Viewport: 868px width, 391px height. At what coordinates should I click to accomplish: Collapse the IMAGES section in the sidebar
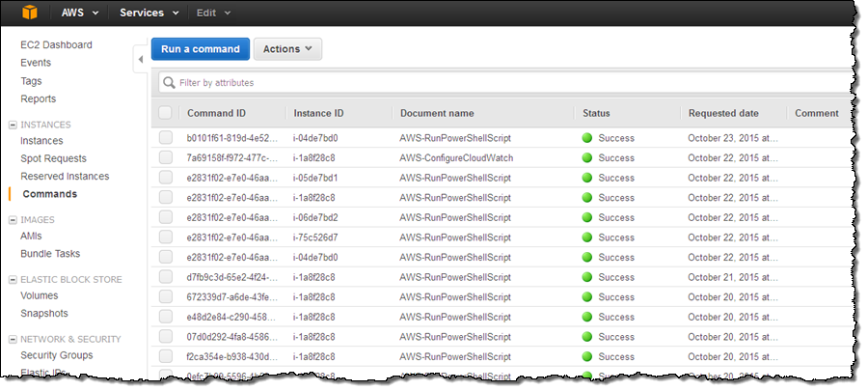pos(13,220)
